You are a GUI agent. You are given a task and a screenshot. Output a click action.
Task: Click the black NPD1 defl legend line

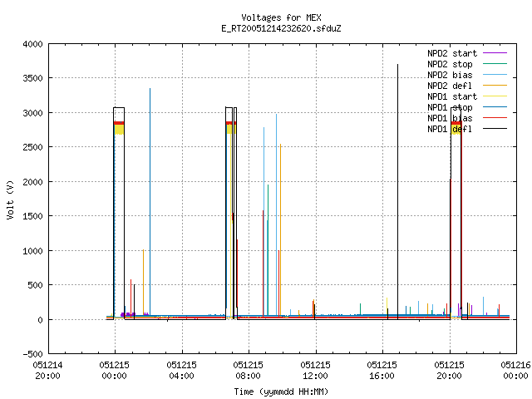coord(495,129)
